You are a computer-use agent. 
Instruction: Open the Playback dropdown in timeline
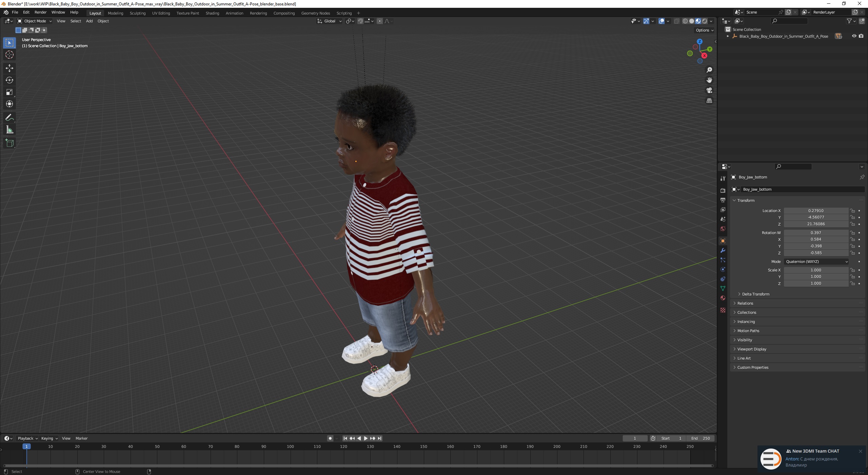click(x=27, y=438)
